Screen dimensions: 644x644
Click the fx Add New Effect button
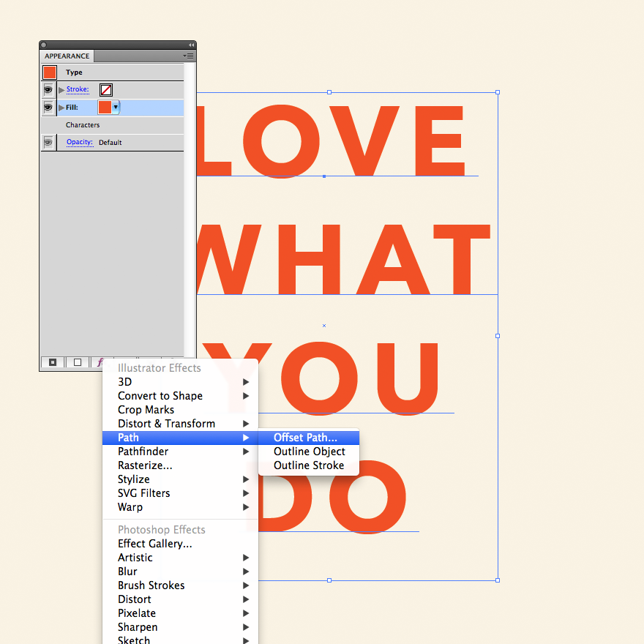pos(100,362)
